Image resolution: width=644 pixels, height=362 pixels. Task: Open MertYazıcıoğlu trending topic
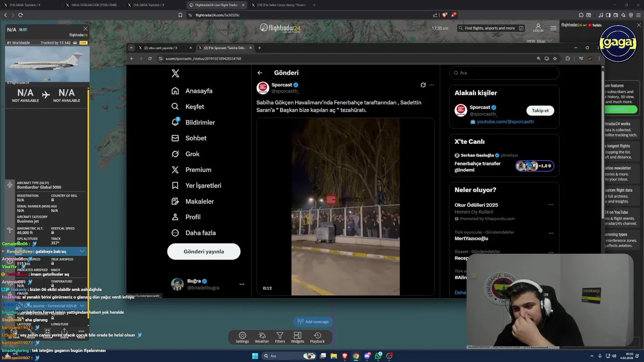point(471,238)
